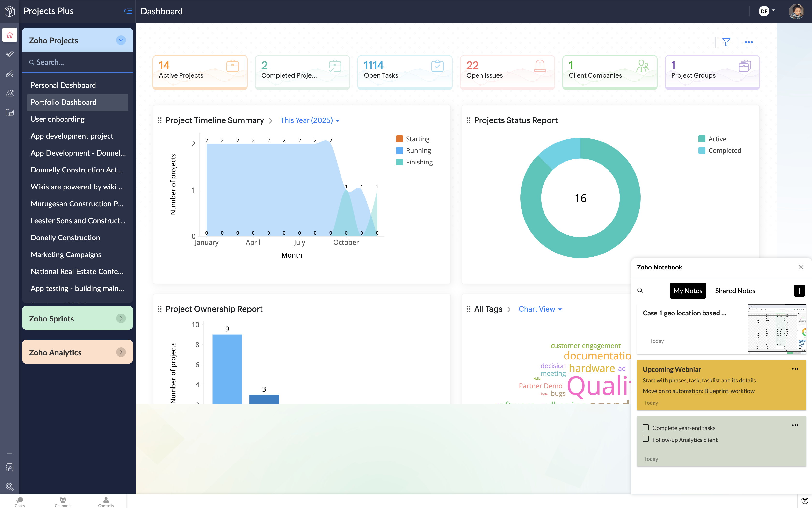Click the Projects Plus cube logo
The height and width of the screenshot is (508, 812).
pyautogui.click(x=10, y=11)
